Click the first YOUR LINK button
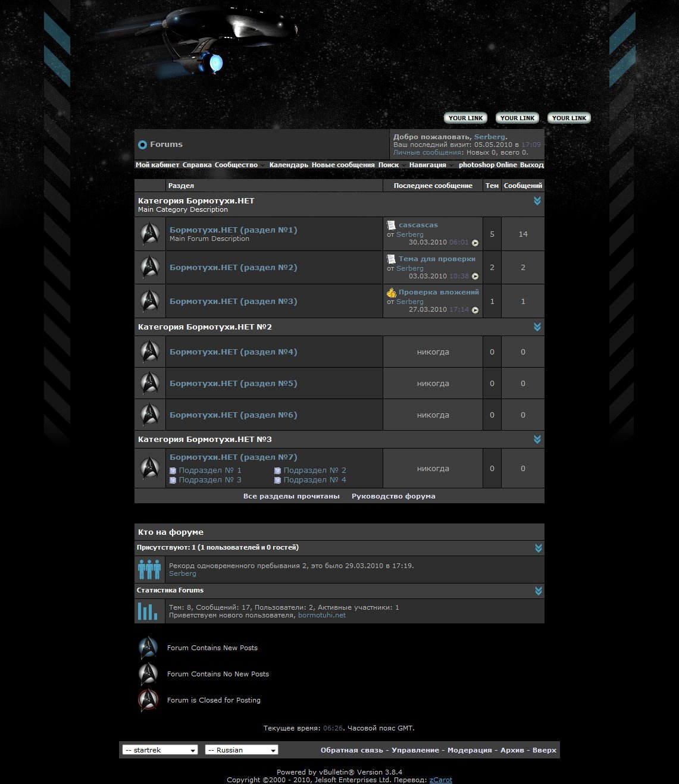 point(466,118)
